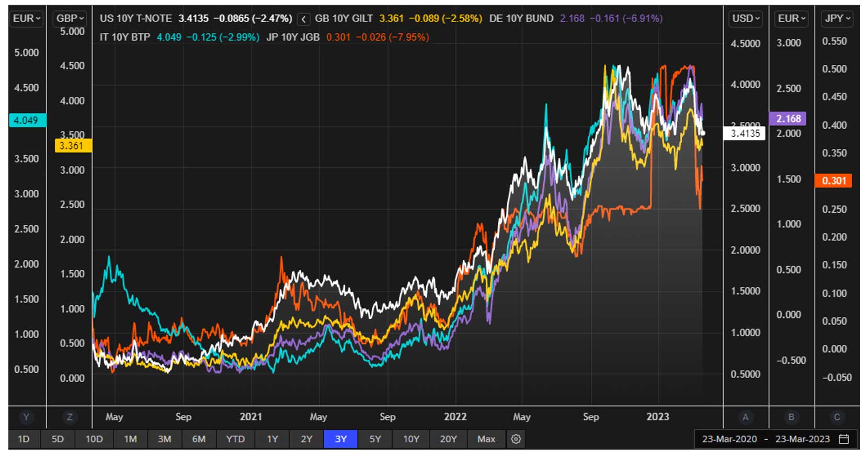Screen dimensions: 868x459
Task: Click the JGB change −0.026 (−7.95%)
Action: click(392, 37)
